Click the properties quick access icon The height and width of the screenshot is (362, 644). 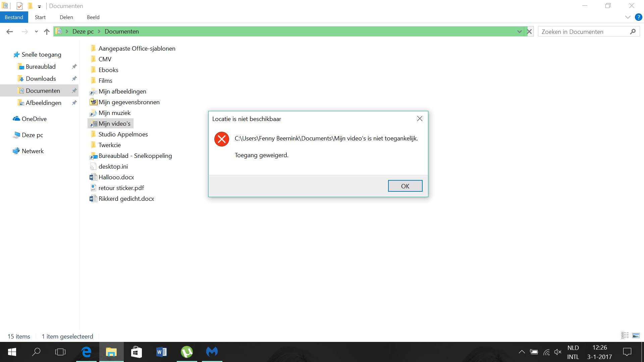[x=19, y=6]
